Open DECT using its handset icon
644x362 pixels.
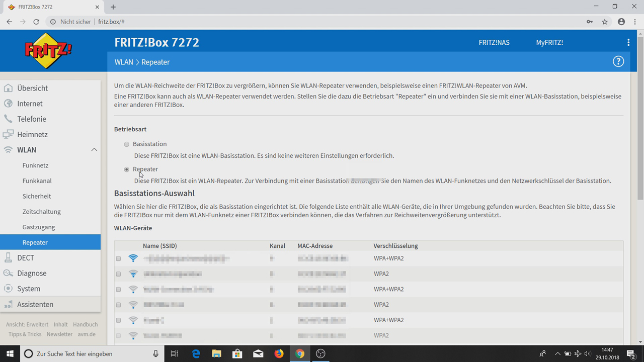[x=9, y=257]
